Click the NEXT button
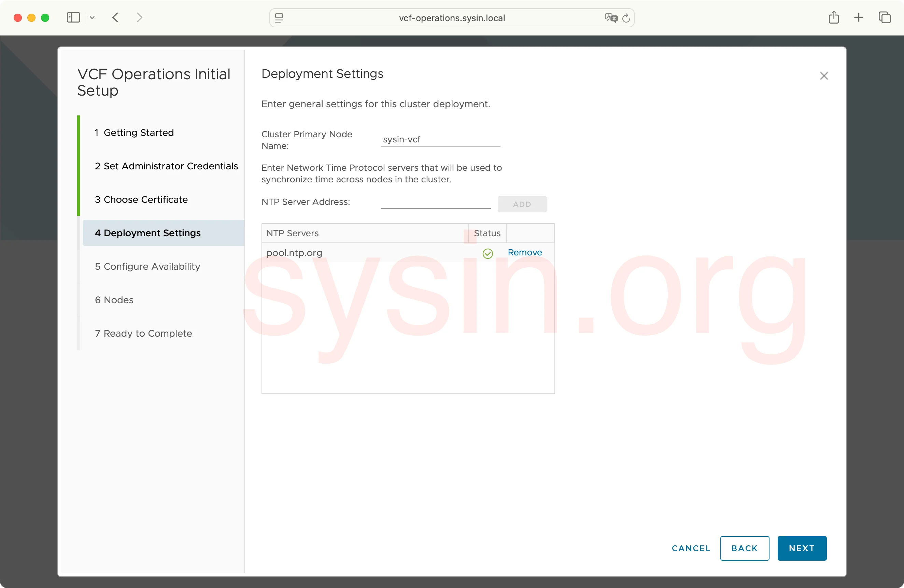904x588 pixels. (x=802, y=548)
